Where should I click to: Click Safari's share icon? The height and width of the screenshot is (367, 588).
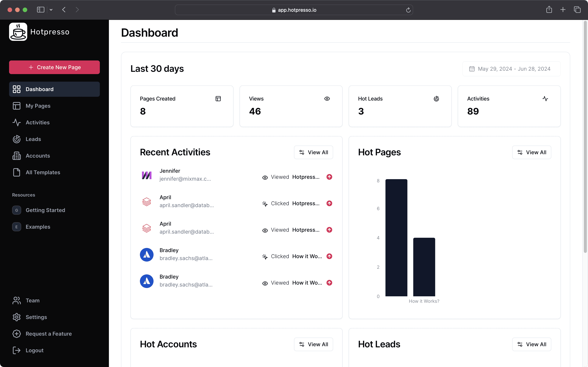pos(549,10)
